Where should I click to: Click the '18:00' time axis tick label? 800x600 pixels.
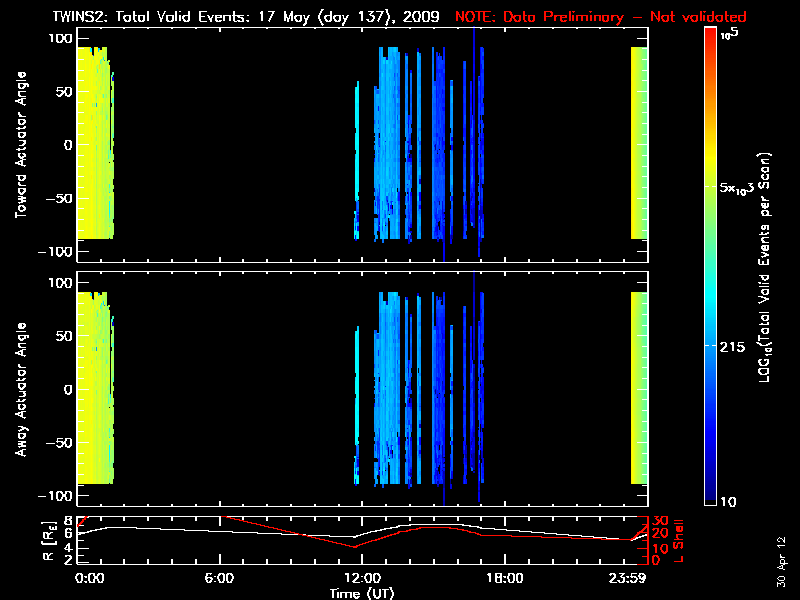[503, 578]
